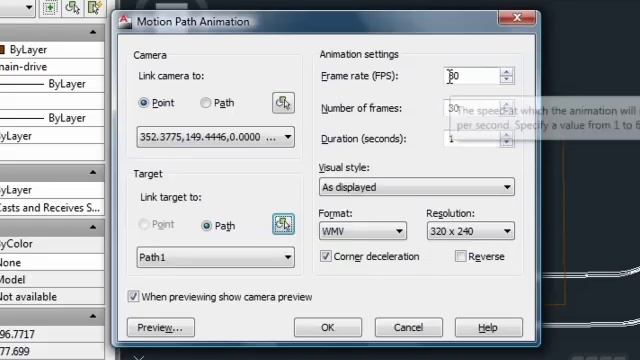This screenshot has width=640, height=360.
Task: Toggle the Corner deceleration checkbox
Action: [x=326, y=256]
